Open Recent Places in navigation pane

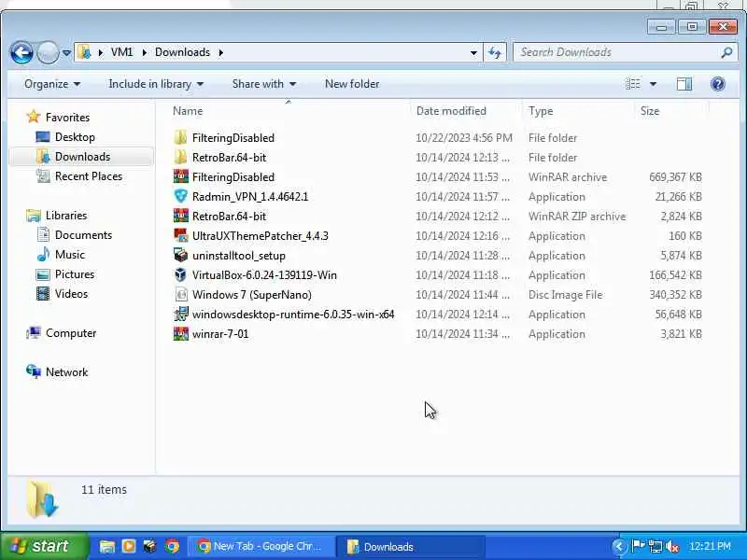(x=89, y=176)
